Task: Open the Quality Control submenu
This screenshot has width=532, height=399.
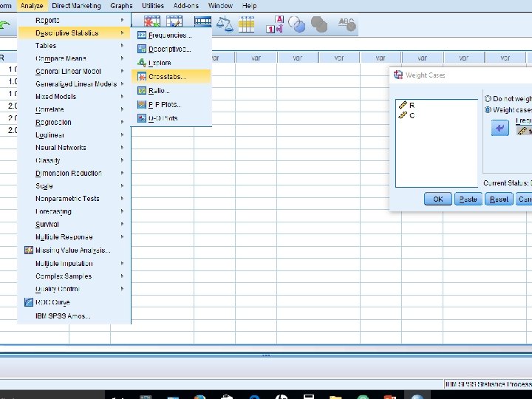Action: [x=74, y=289]
